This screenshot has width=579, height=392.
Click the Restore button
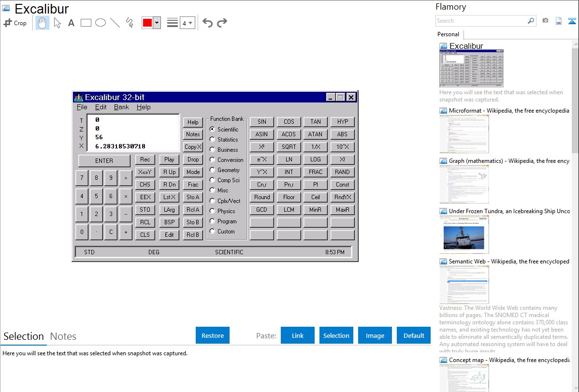[x=213, y=335]
